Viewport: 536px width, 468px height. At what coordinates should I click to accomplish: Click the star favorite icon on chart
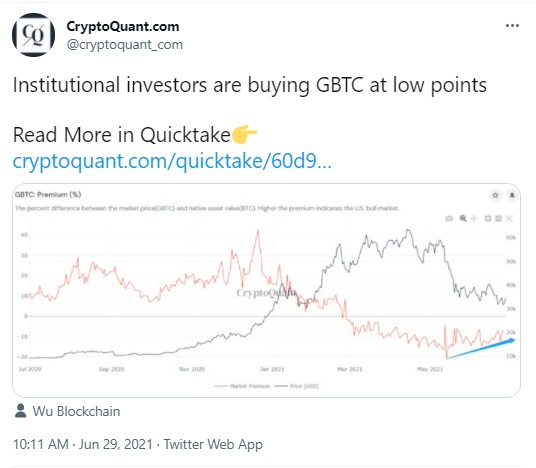click(495, 195)
